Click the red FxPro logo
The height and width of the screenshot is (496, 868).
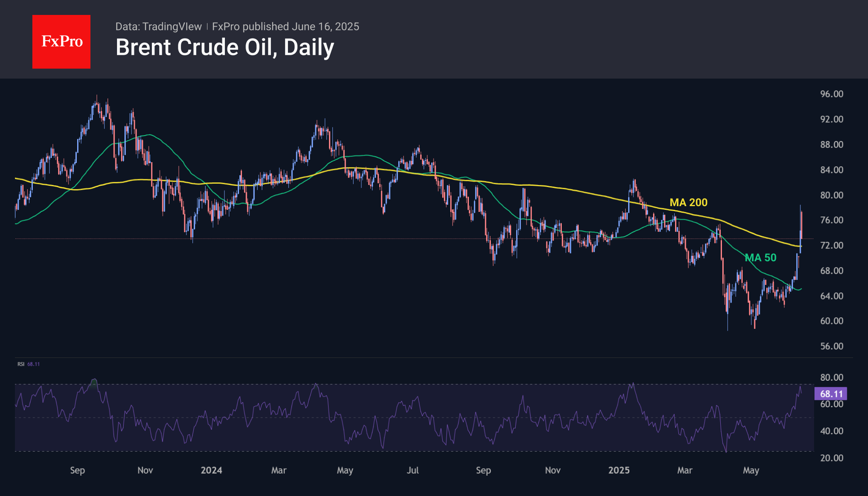coord(61,41)
